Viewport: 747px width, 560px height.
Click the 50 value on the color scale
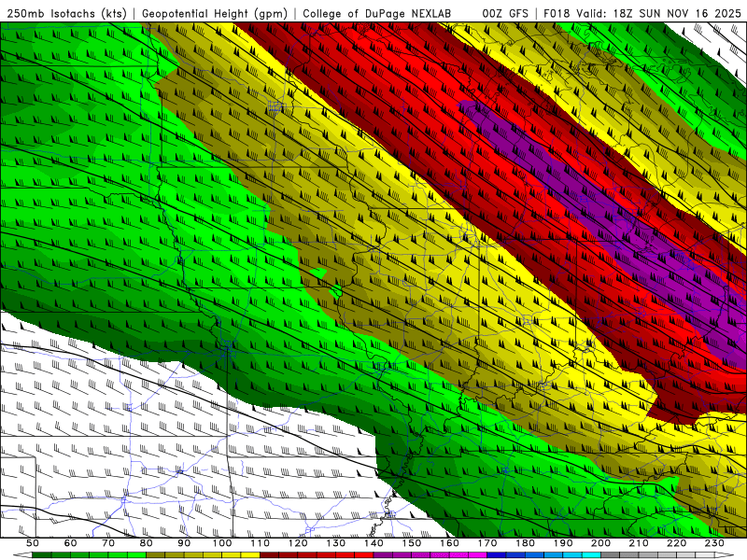32,543
